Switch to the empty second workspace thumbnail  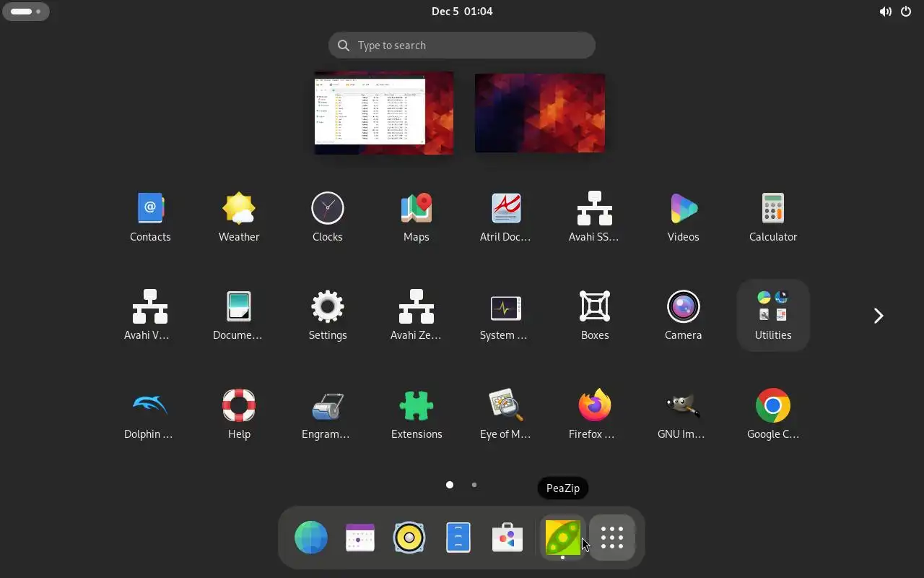540,113
